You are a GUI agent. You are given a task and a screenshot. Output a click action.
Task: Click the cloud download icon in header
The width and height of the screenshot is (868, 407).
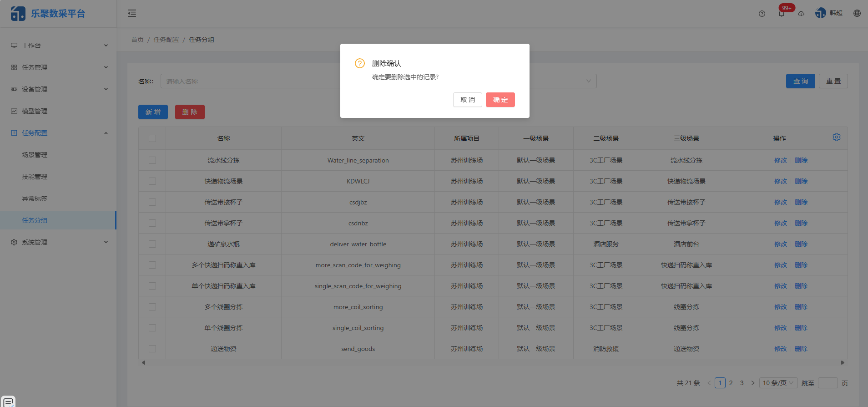(801, 14)
